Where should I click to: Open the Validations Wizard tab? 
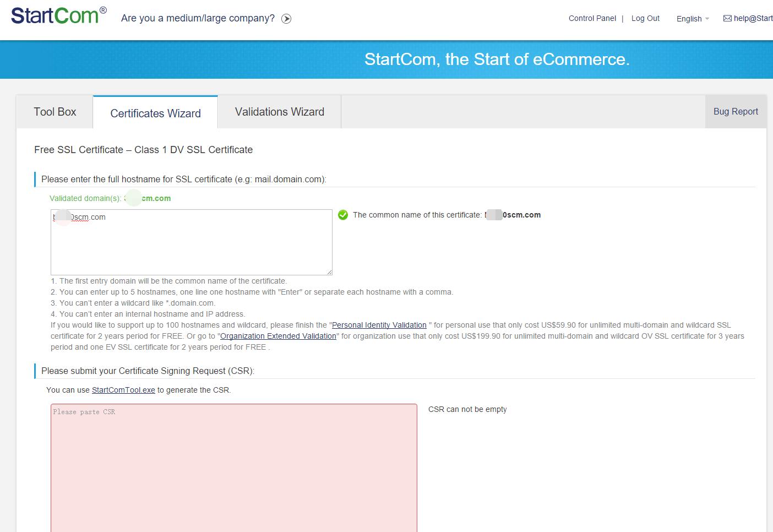pos(280,112)
